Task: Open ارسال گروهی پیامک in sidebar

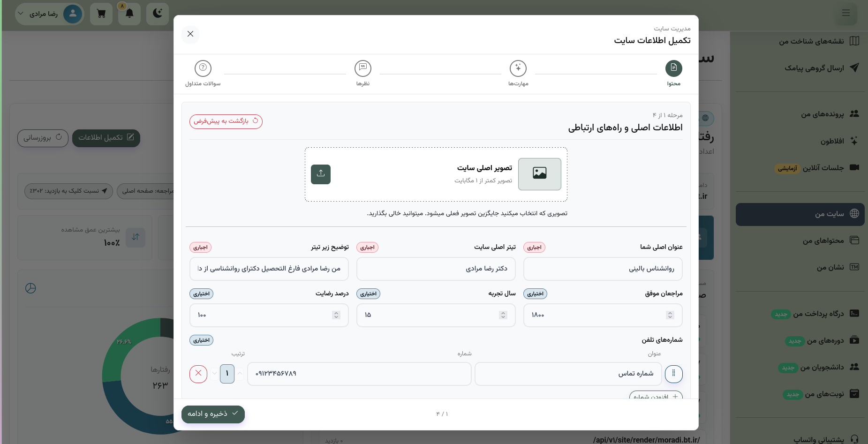Action: click(x=800, y=68)
